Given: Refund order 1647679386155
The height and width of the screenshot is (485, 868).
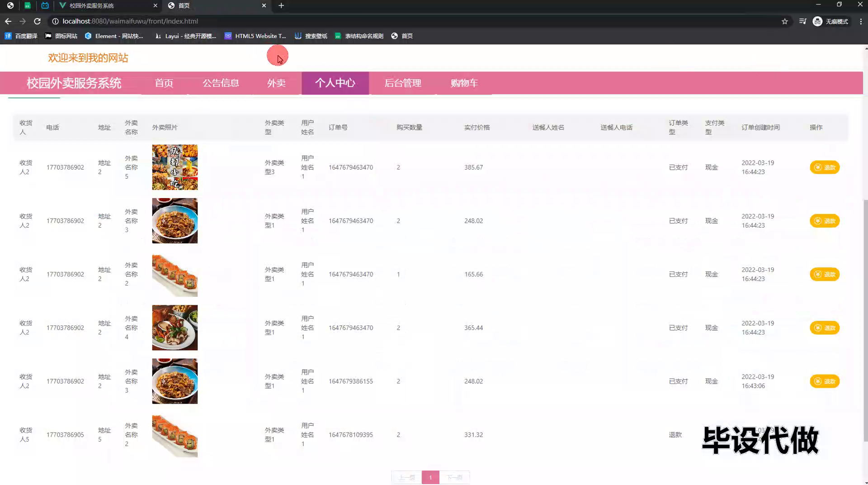Looking at the screenshot, I should coord(825,381).
